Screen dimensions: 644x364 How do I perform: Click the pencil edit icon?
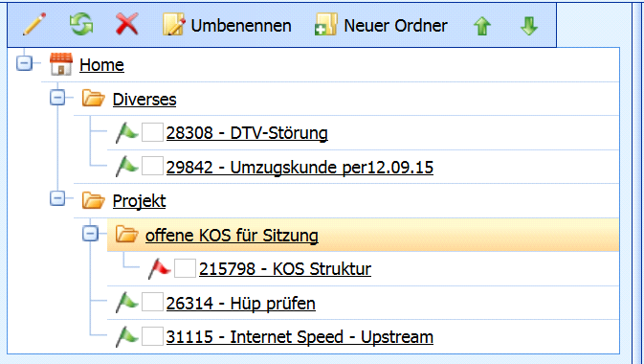coord(34,25)
